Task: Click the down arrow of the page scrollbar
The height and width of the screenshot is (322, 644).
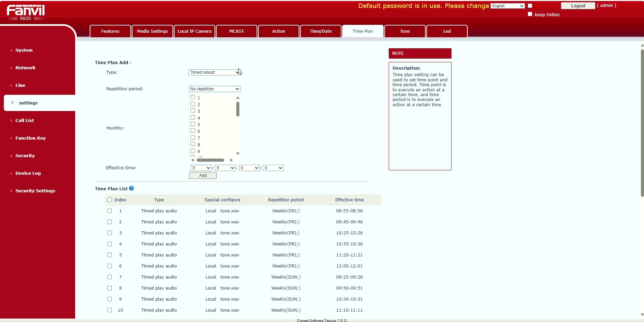Action: [x=642, y=314]
